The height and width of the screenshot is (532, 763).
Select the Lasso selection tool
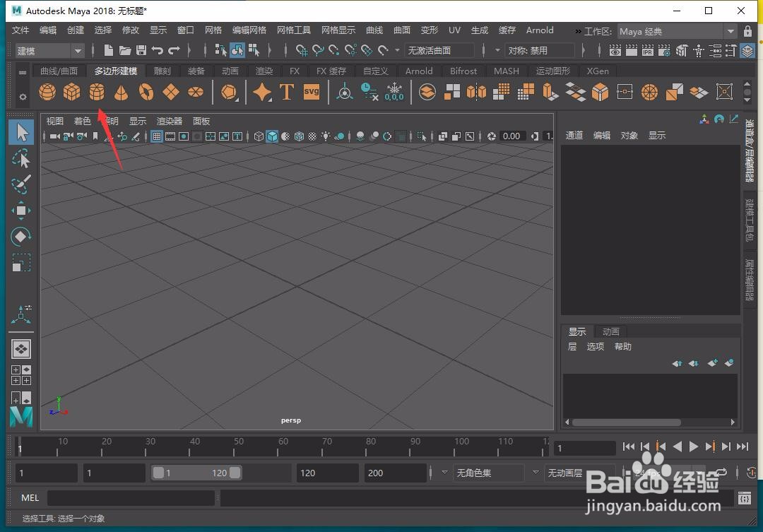pyautogui.click(x=21, y=158)
